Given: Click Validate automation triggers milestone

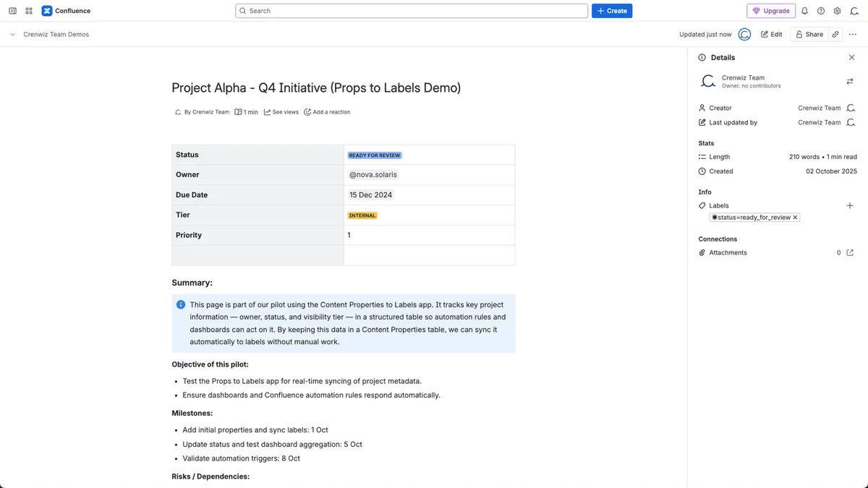Looking at the screenshot, I should (241, 458).
